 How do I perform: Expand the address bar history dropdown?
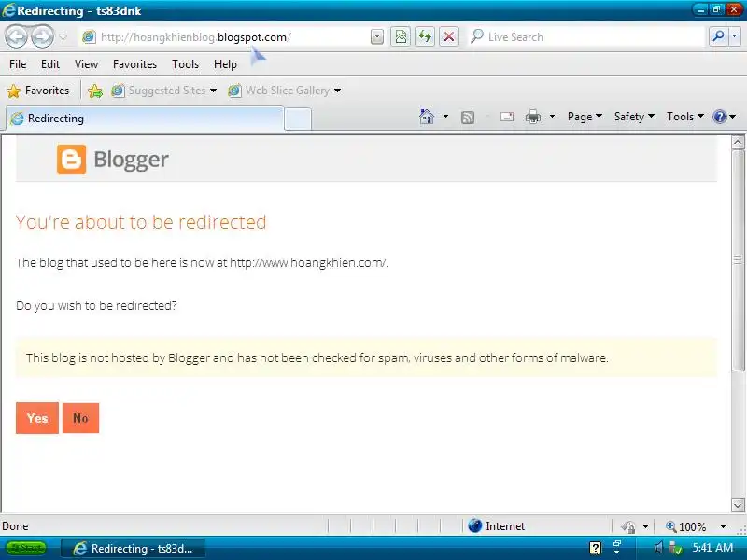(377, 36)
